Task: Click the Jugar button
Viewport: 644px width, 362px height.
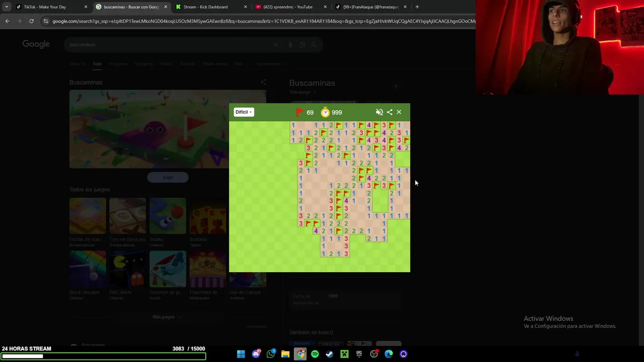Action: coord(168,177)
